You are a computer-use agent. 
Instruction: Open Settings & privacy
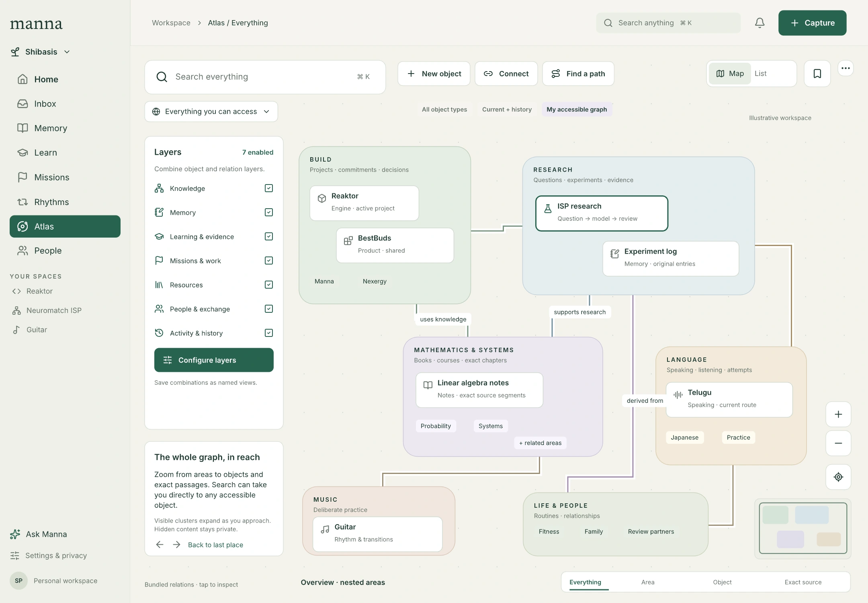pos(49,556)
